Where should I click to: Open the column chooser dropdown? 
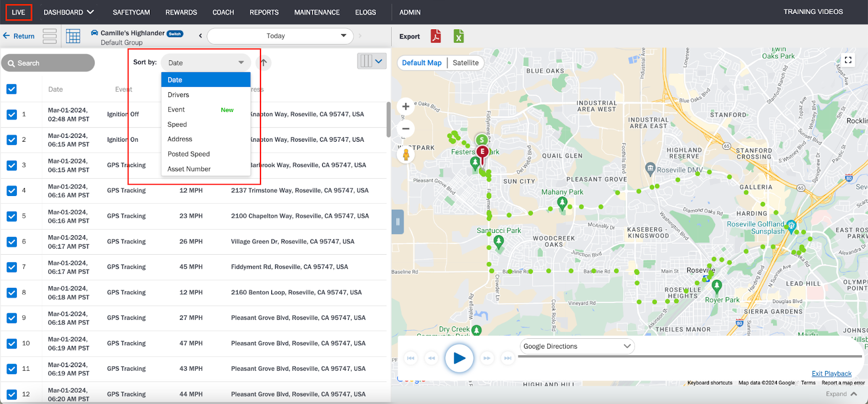click(x=372, y=61)
